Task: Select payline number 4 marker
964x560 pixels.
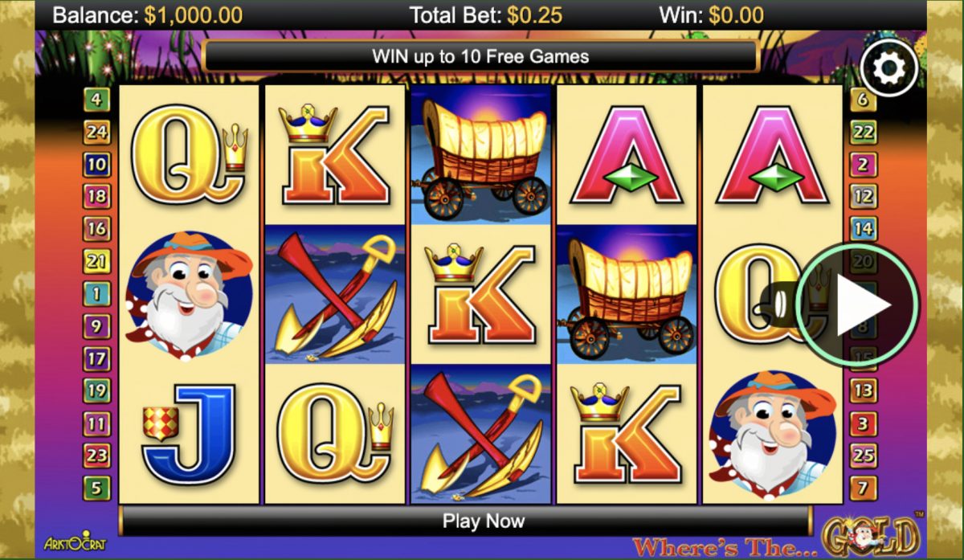Action: coord(96,100)
